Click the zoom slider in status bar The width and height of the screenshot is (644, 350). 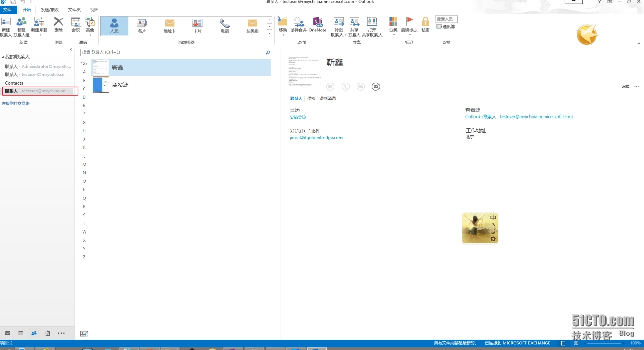click(x=605, y=343)
